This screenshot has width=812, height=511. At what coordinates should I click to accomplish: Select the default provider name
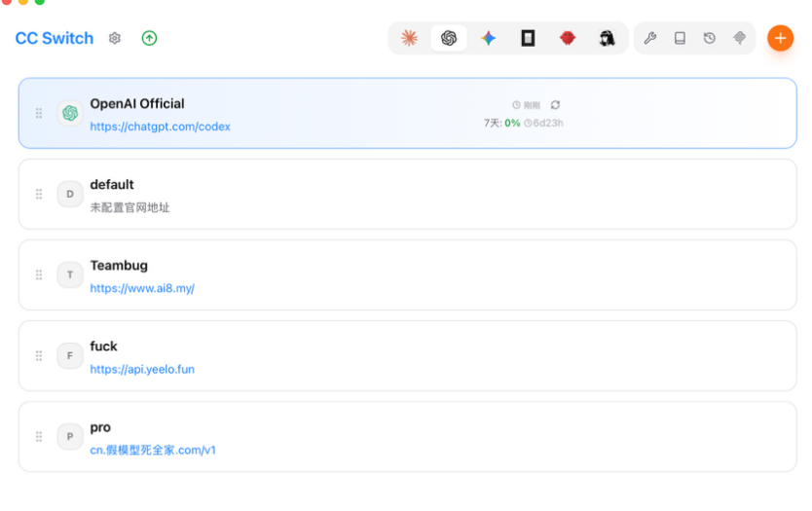point(112,184)
